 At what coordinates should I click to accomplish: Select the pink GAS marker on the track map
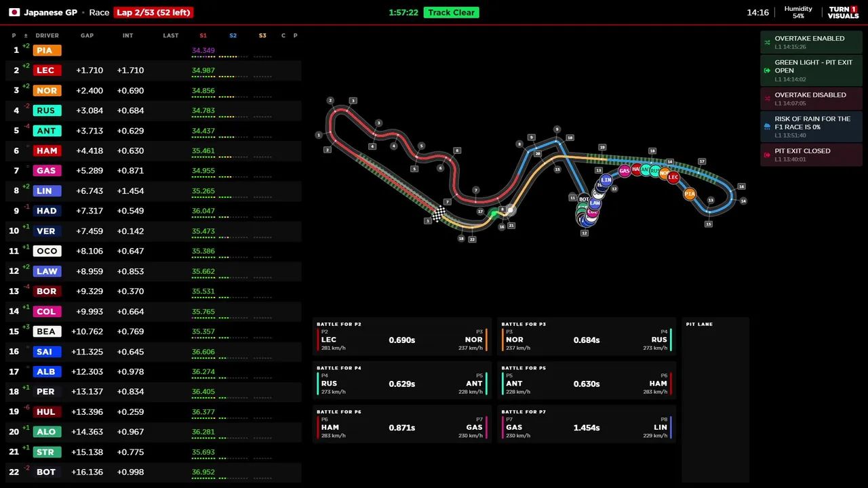(x=625, y=171)
